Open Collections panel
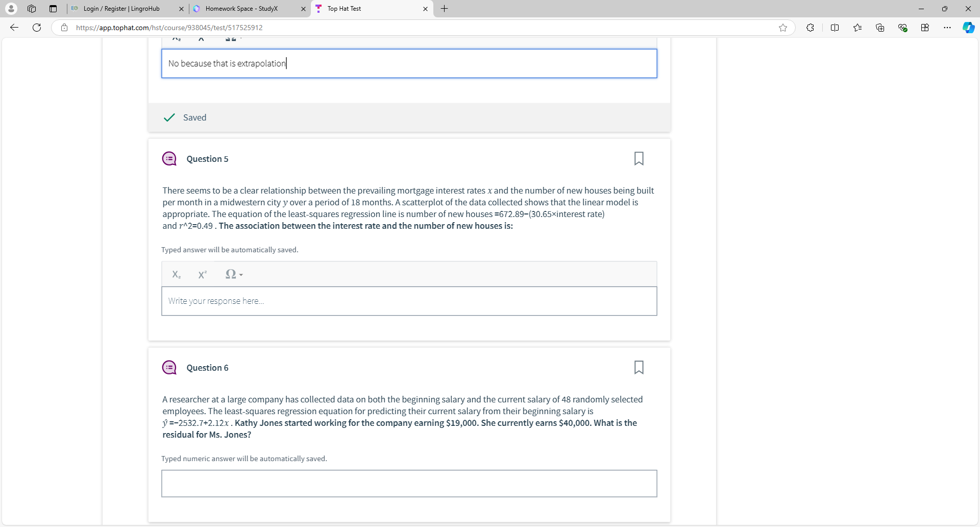The image size is (980, 527). pyautogui.click(x=880, y=28)
